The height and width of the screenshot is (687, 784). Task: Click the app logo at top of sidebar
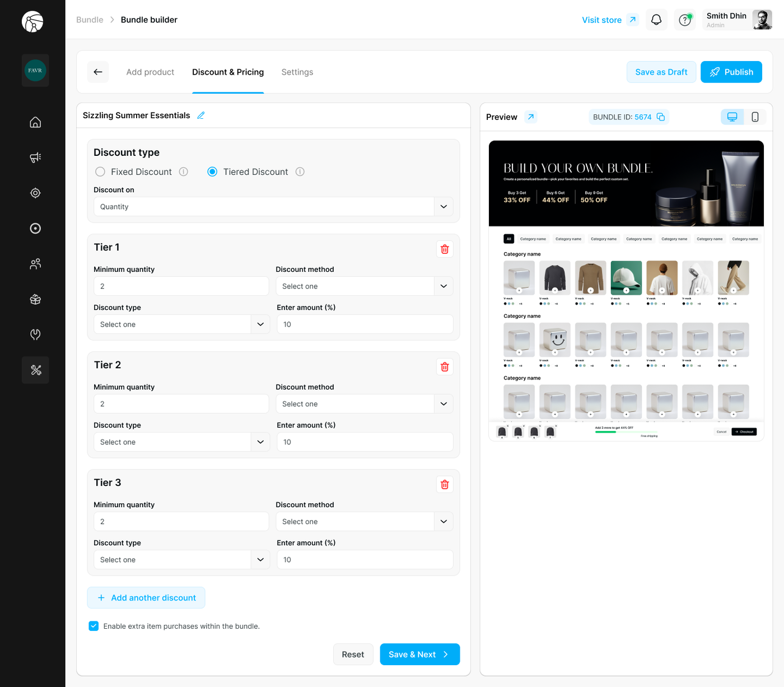tap(32, 22)
